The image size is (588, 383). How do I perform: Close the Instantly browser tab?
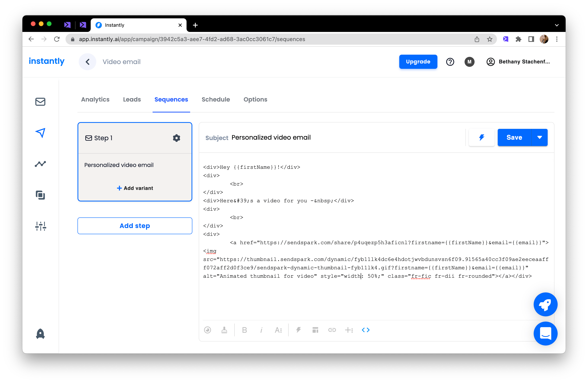(180, 25)
